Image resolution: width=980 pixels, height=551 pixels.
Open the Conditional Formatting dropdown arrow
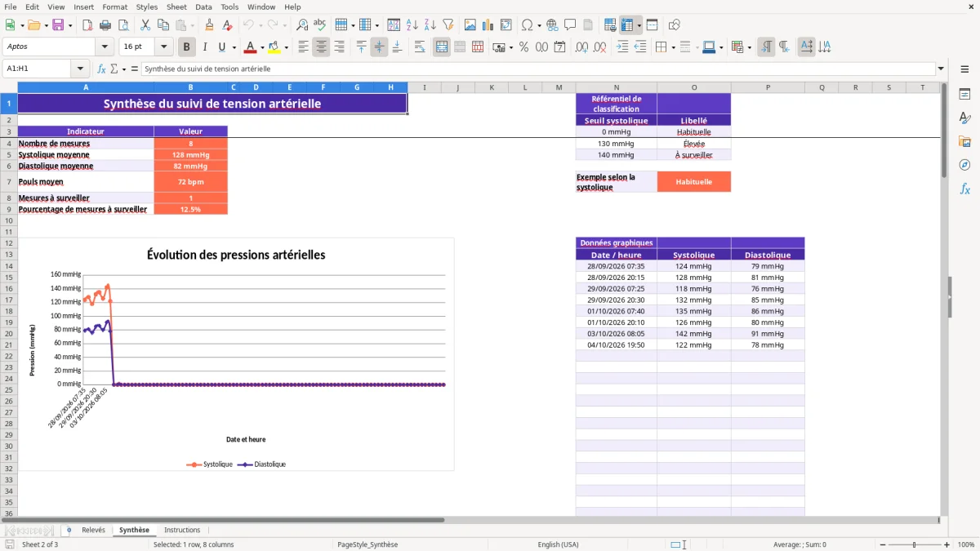[749, 47]
